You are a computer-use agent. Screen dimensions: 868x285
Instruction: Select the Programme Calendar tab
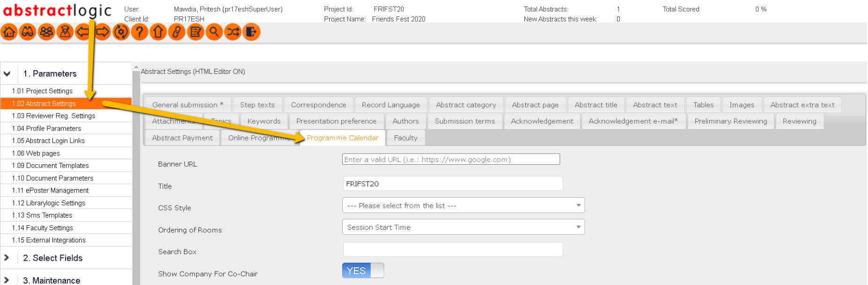[x=342, y=138]
